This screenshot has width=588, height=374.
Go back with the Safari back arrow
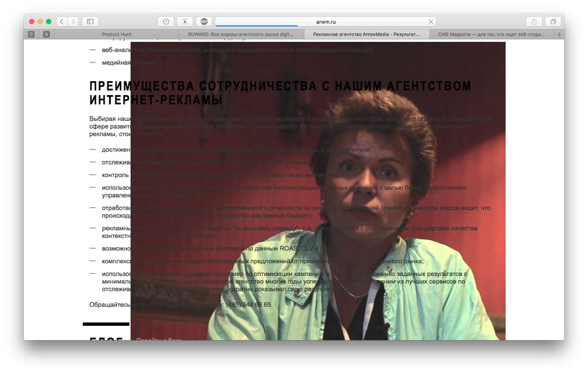[62, 22]
